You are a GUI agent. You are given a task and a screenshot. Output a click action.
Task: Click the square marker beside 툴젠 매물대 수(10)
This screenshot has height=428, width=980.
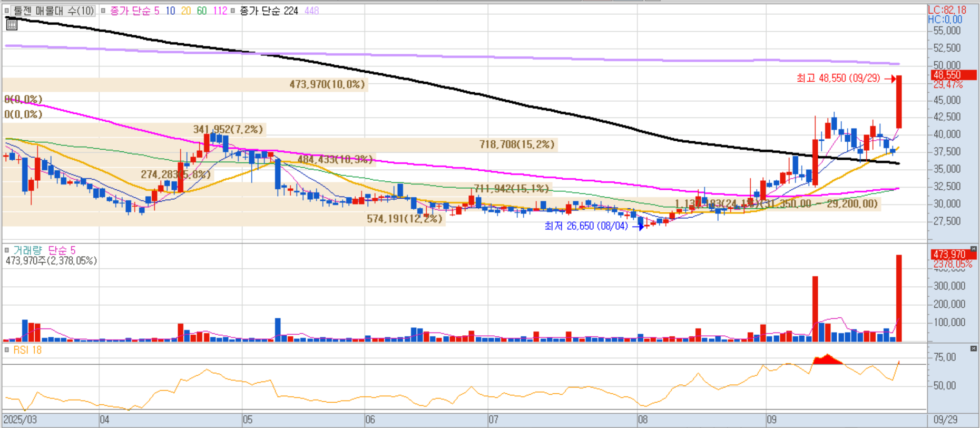[x=7, y=11]
